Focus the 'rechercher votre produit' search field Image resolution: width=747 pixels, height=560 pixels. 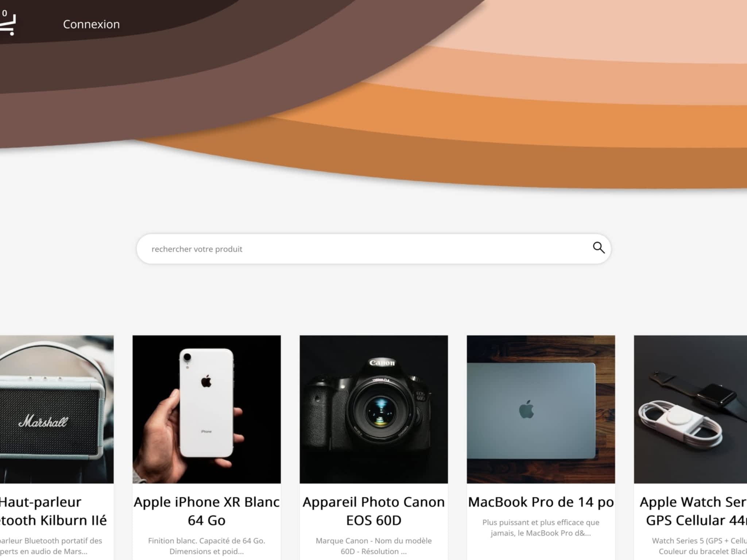pyautogui.click(x=365, y=249)
